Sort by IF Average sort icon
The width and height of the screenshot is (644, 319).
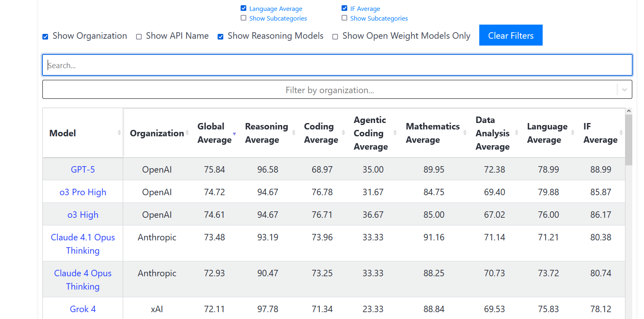[621, 133]
